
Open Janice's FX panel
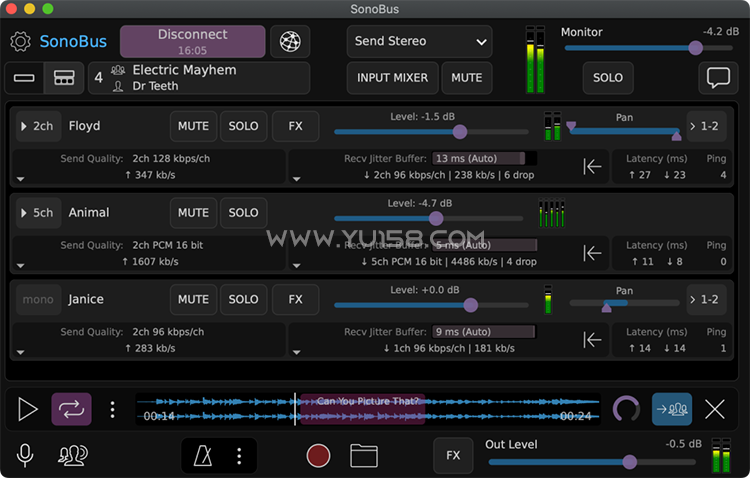[296, 300]
